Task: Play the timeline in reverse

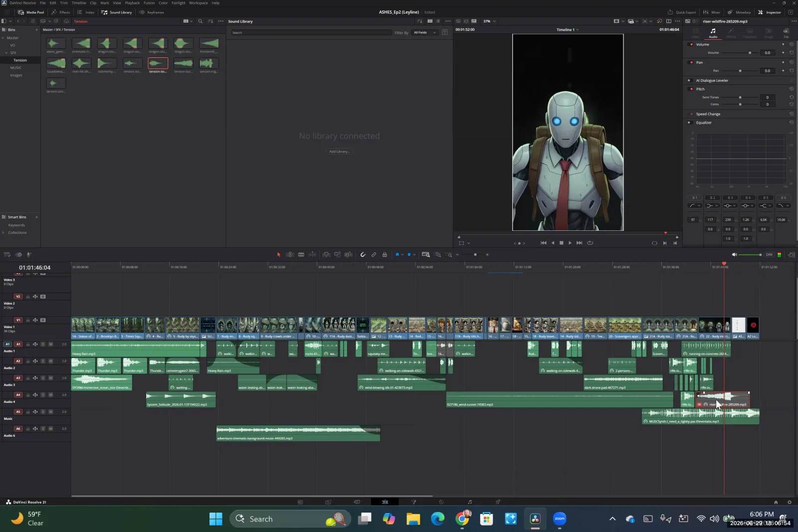Action: pyautogui.click(x=553, y=243)
